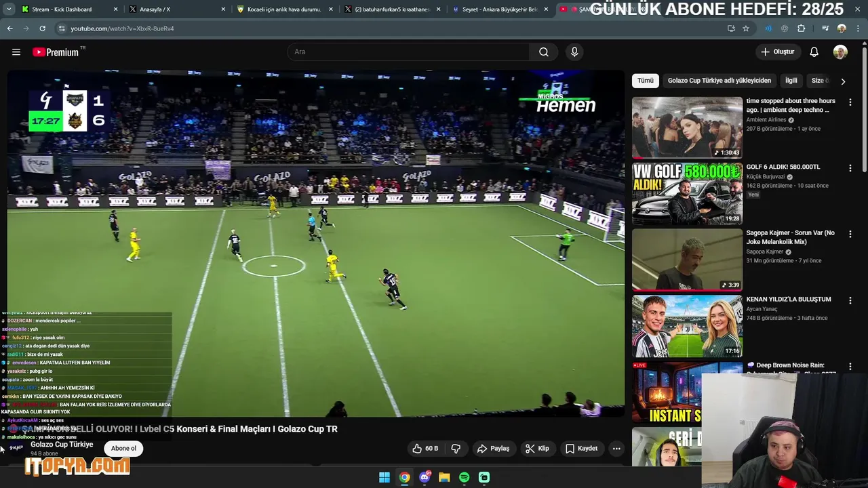The height and width of the screenshot is (488, 868).
Task: Open Kenan Yıldız Juventus video thumbnail
Action: (x=687, y=326)
